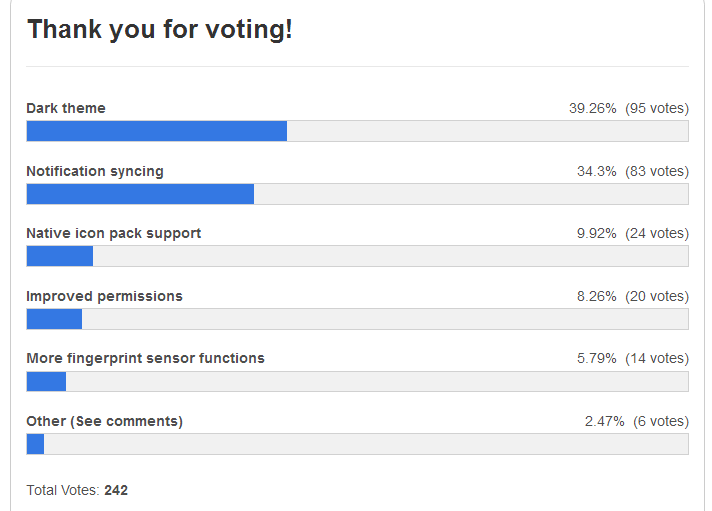Click the 8.26% (20 votes) text
The image size is (712, 511).
(632, 296)
